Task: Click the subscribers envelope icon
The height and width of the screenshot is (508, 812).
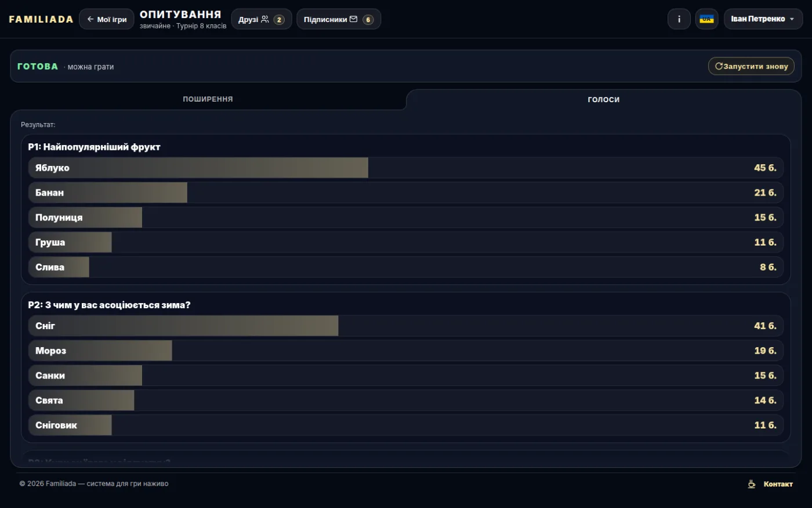Action: click(x=353, y=19)
